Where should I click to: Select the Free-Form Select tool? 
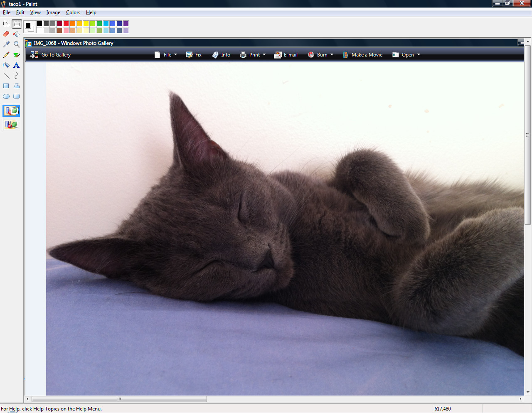tap(6, 24)
